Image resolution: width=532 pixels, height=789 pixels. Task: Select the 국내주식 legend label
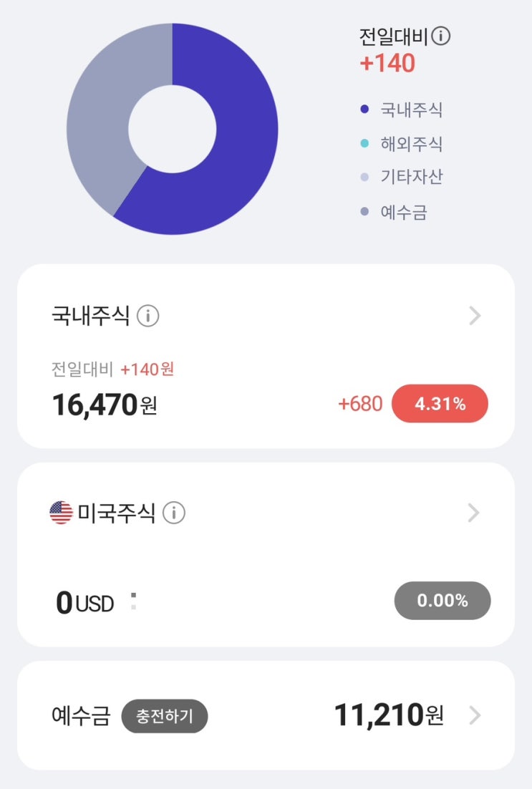pyautogui.click(x=411, y=110)
